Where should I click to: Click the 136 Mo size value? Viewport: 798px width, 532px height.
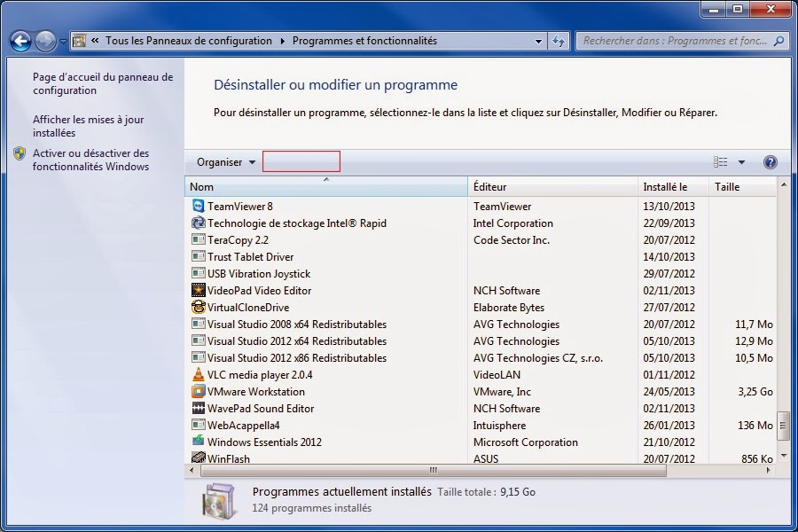pos(755,425)
